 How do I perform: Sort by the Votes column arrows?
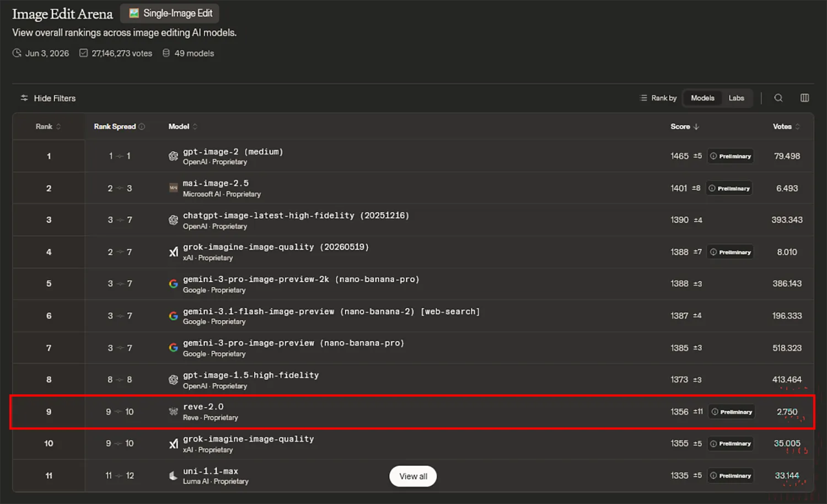point(797,127)
